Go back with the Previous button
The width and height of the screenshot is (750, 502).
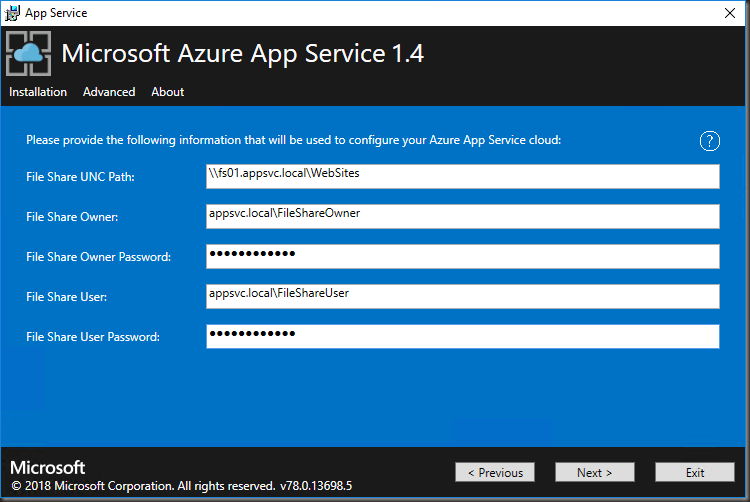coord(495,472)
